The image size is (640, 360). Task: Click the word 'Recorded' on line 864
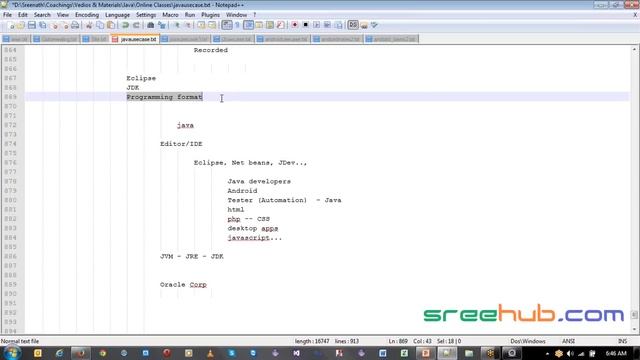(211, 50)
